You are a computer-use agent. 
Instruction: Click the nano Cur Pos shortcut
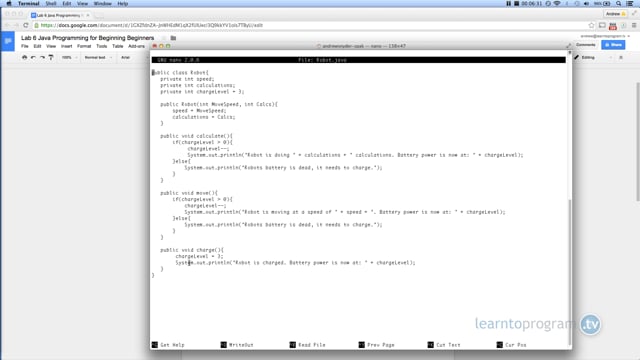[511, 345]
